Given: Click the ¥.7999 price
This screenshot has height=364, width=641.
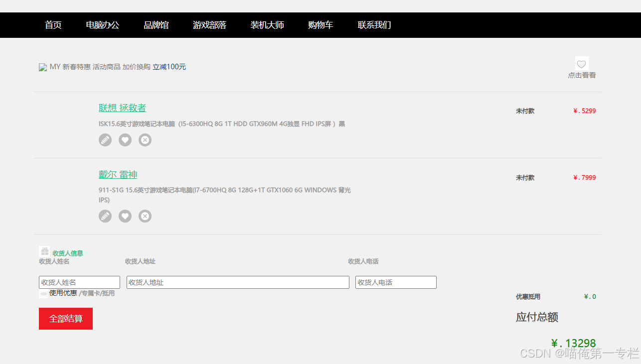Looking at the screenshot, I should pyautogui.click(x=585, y=178).
